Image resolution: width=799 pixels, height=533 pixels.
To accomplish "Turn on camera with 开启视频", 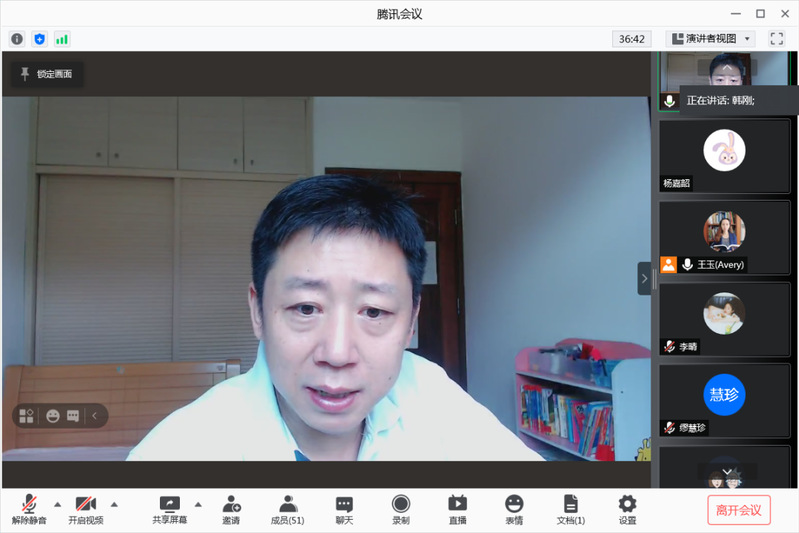I will 86,510.
